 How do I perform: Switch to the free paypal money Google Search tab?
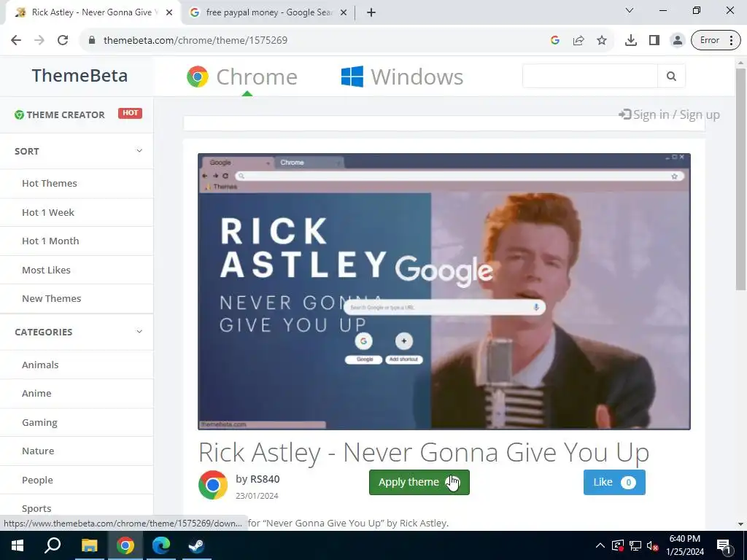[268, 12]
